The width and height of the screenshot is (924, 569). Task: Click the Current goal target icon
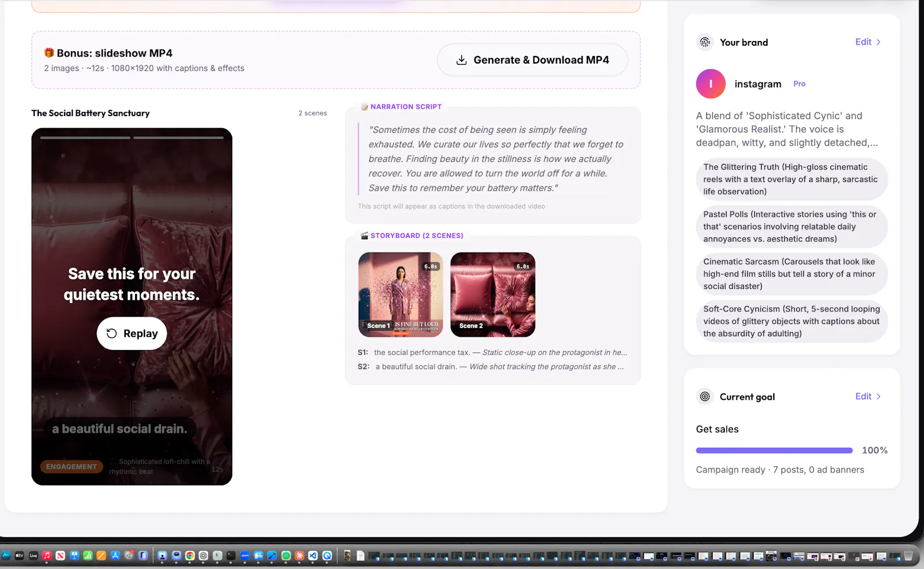click(705, 396)
